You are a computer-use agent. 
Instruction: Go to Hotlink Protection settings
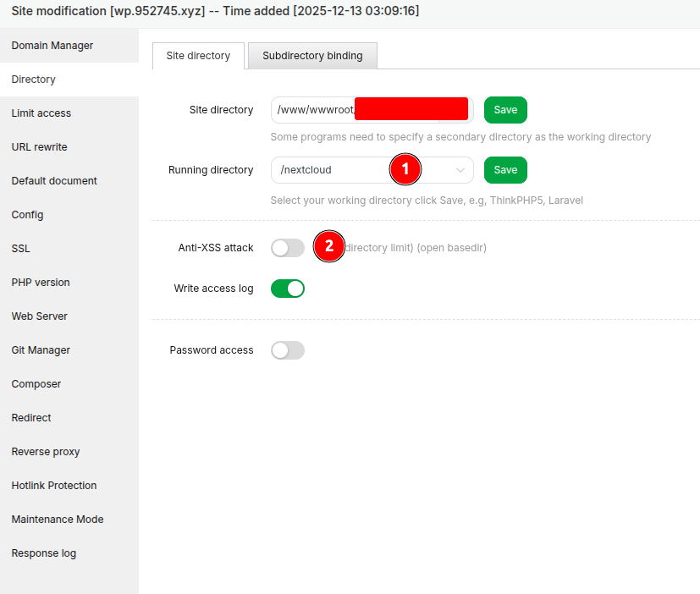click(x=54, y=486)
